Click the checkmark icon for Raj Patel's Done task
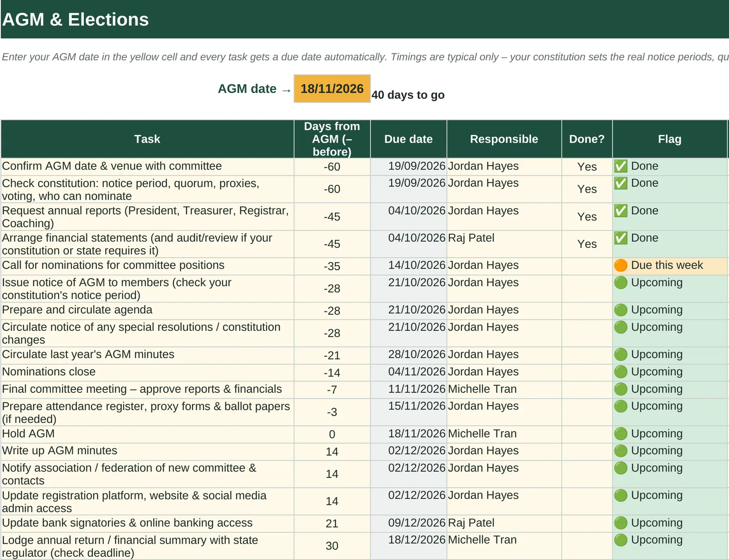729x560 pixels. click(x=621, y=238)
